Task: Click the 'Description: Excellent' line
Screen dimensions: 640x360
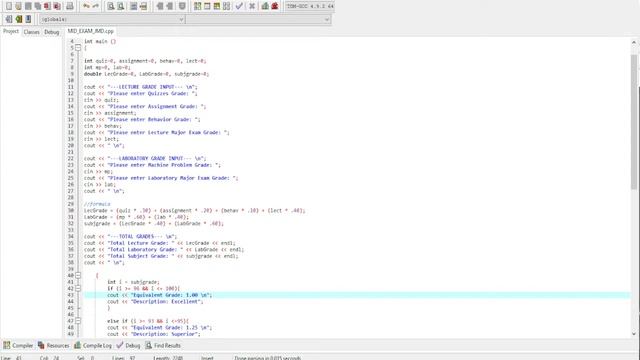Action: pyautogui.click(x=155, y=302)
